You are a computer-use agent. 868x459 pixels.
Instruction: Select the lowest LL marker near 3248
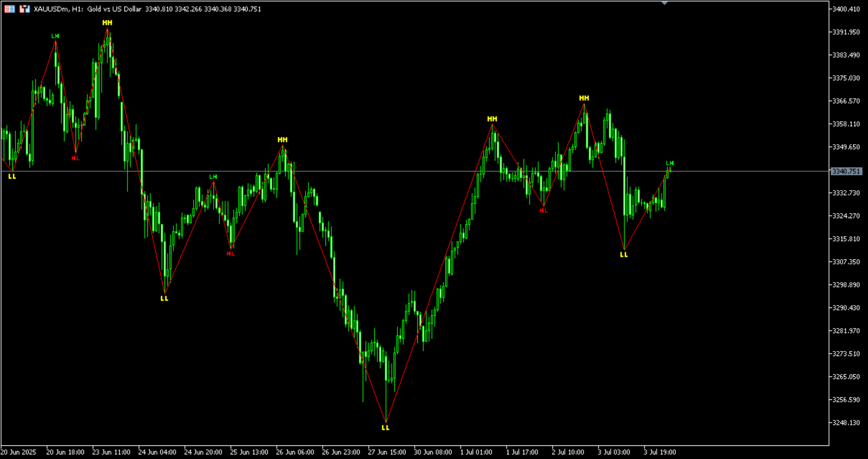385,428
